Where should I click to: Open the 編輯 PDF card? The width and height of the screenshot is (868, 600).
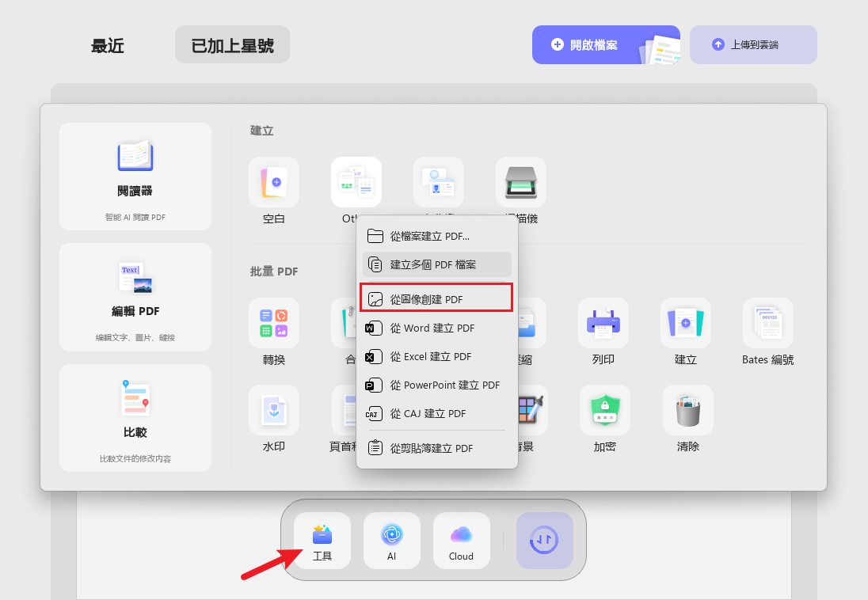pos(135,298)
